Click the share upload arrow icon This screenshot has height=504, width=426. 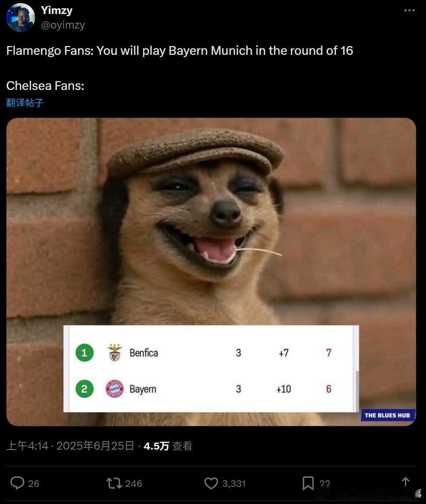[405, 482]
